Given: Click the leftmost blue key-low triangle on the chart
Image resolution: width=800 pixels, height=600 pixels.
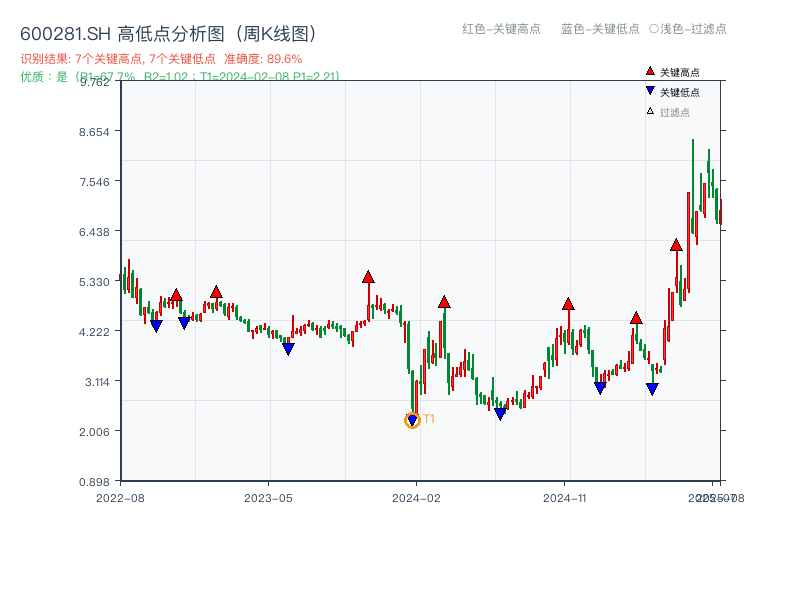Looking at the screenshot, I should pyautogui.click(x=157, y=326).
